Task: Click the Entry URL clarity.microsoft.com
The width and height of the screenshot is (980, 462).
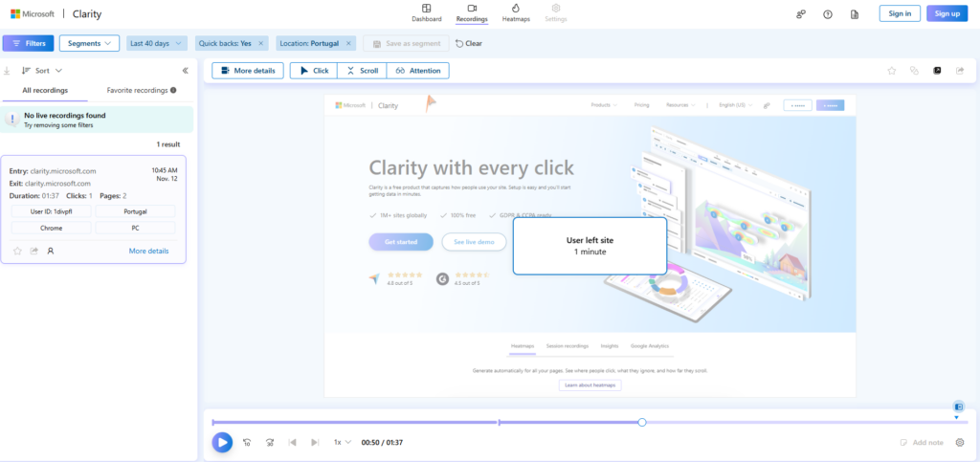Action: click(x=63, y=170)
